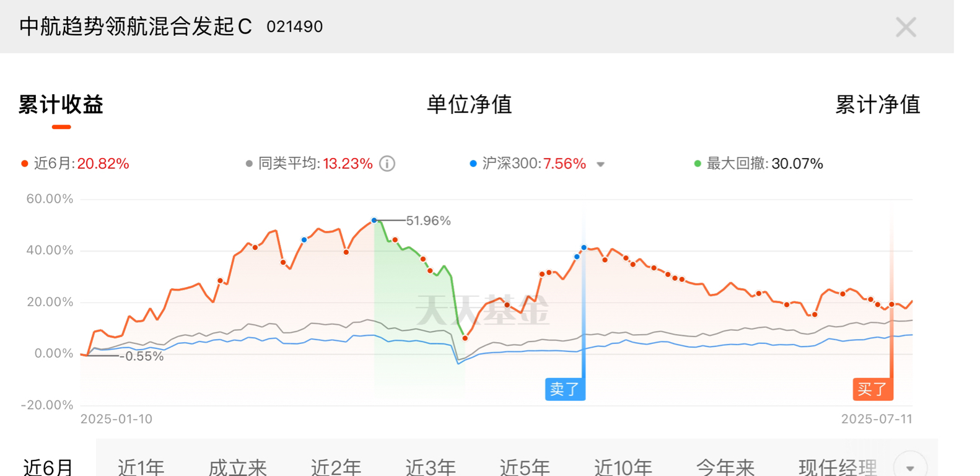Click blue 沪深300 legend dot
Viewport: 980px width, 476px height.
pos(473,164)
